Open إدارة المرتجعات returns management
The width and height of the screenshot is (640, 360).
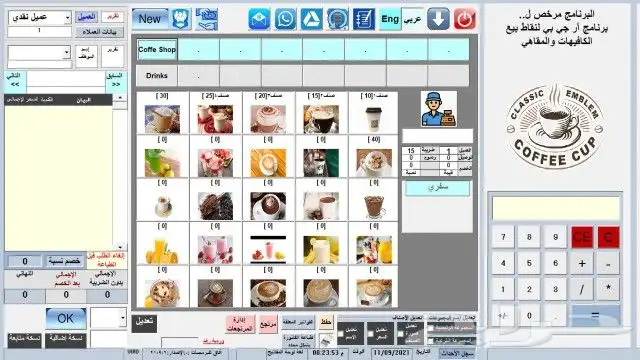tap(240, 324)
